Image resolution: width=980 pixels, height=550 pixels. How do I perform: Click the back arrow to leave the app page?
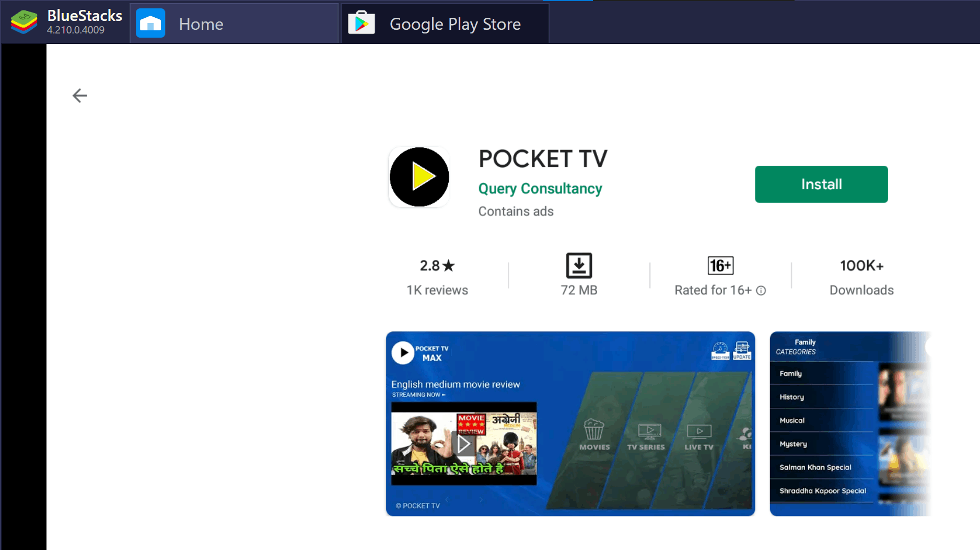click(79, 95)
